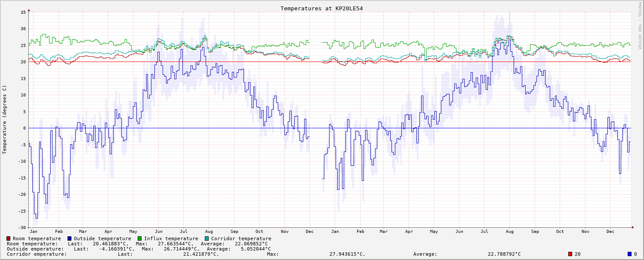
Task: Click the last Dec label on X axis
Action: click(x=610, y=232)
